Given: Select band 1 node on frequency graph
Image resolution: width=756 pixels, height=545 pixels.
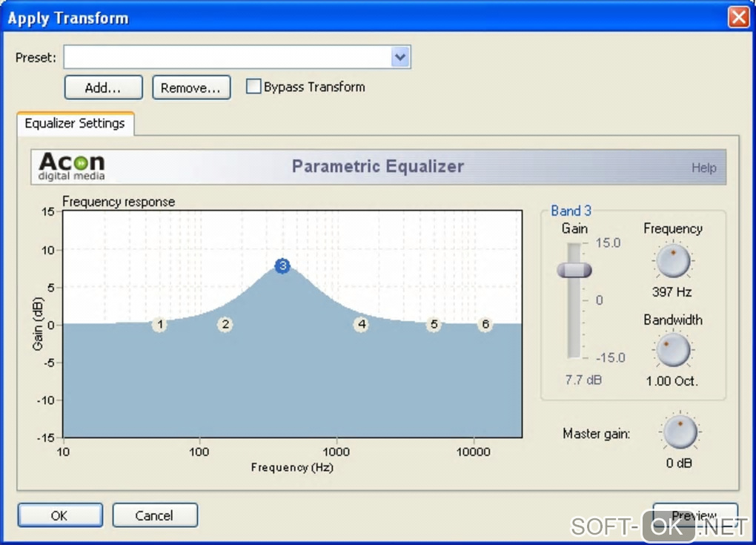Looking at the screenshot, I should [x=159, y=324].
